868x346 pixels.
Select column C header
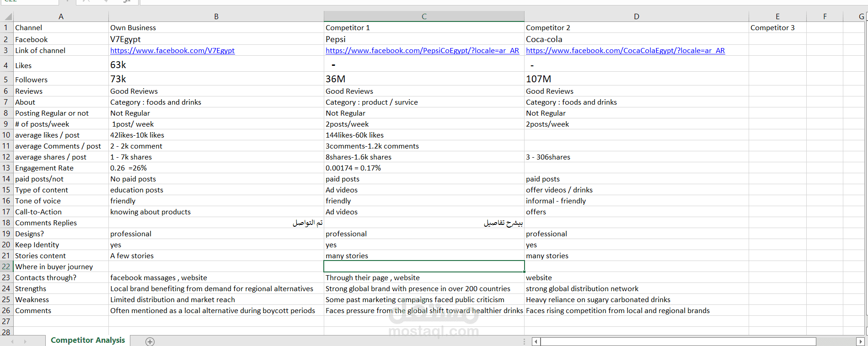click(x=424, y=16)
